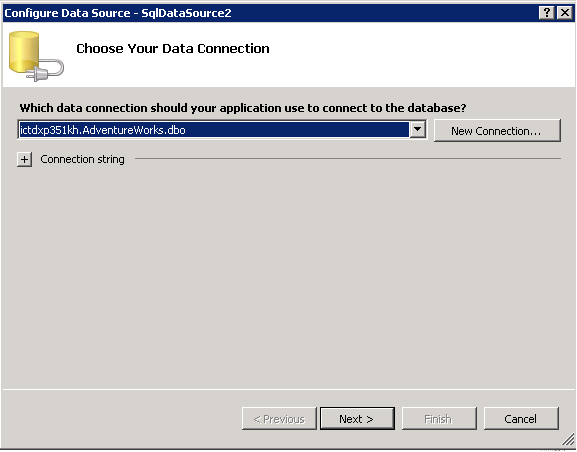Image resolution: width=577 pixels, height=452 pixels.
Task: Click the empty gray area below Connection string
Action: (288, 276)
